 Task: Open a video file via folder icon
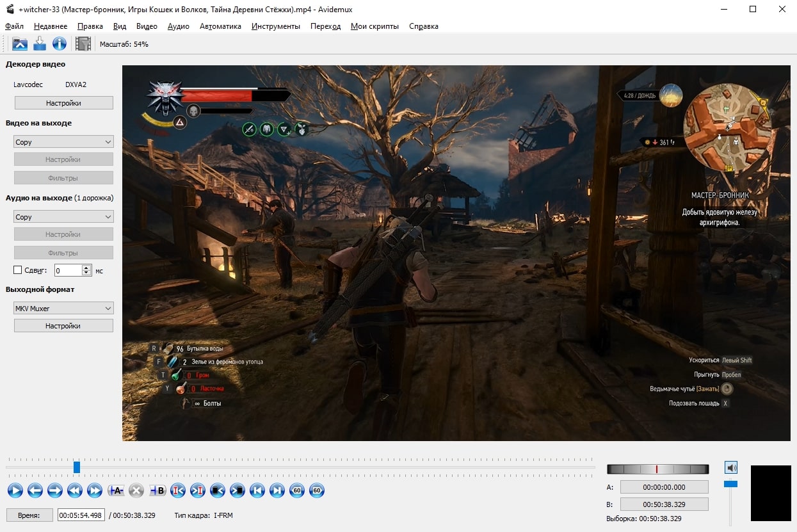coord(20,44)
